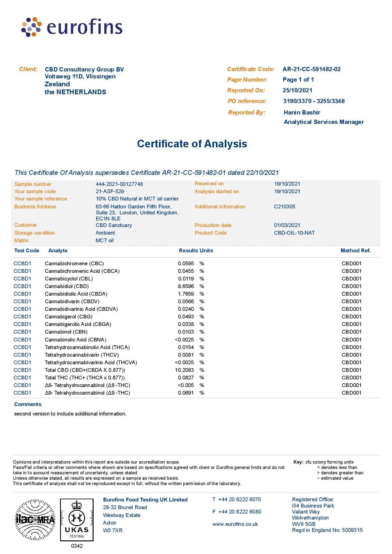The width and height of the screenshot is (392, 554).
Task: Click the Test Code column header
Action: pyautogui.click(x=27, y=250)
